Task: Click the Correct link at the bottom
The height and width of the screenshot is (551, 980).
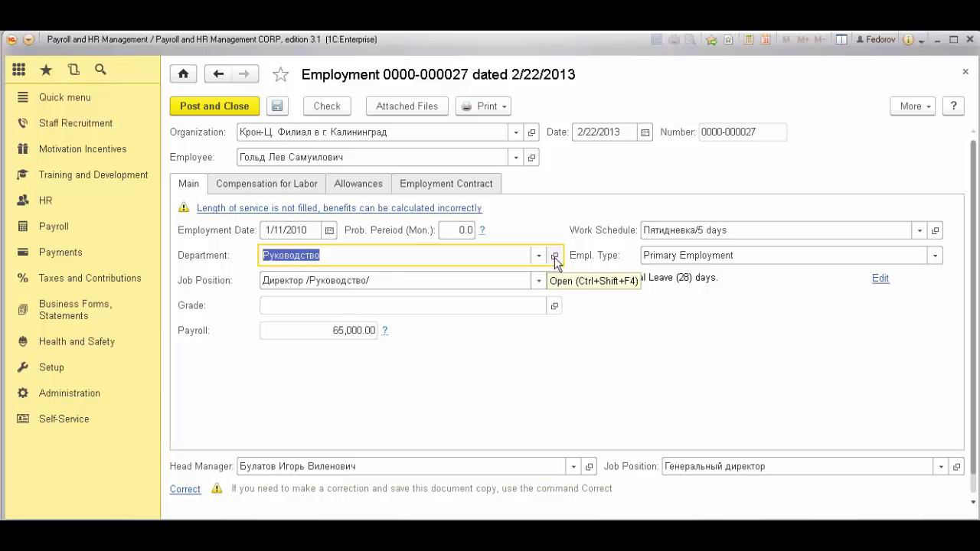Action: [185, 489]
